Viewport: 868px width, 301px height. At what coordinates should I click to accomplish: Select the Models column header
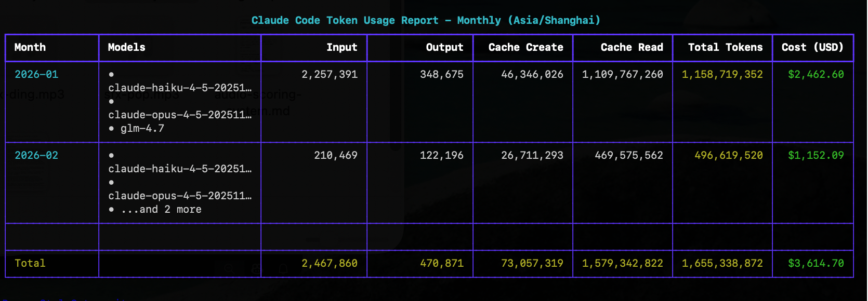(x=126, y=47)
